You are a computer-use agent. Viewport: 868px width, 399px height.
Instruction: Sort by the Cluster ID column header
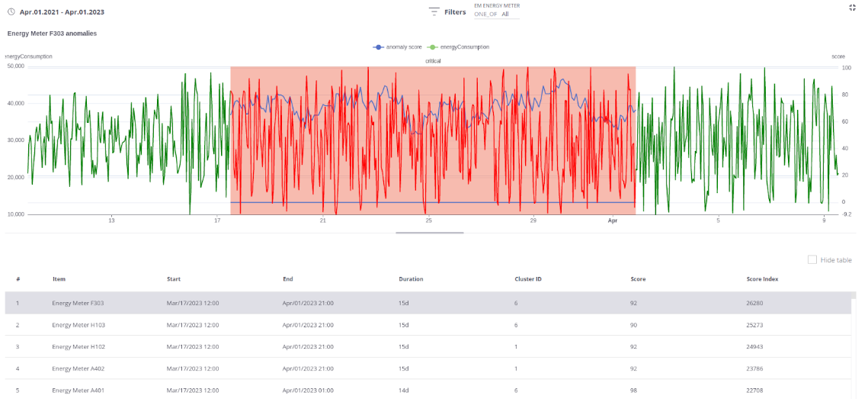(528, 279)
